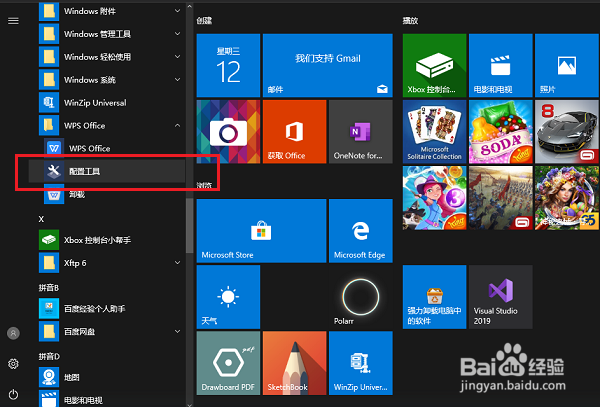This screenshot has height=407, width=600.
Task: Open Candy Crush Soda tile
Action: click(x=501, y=132)
